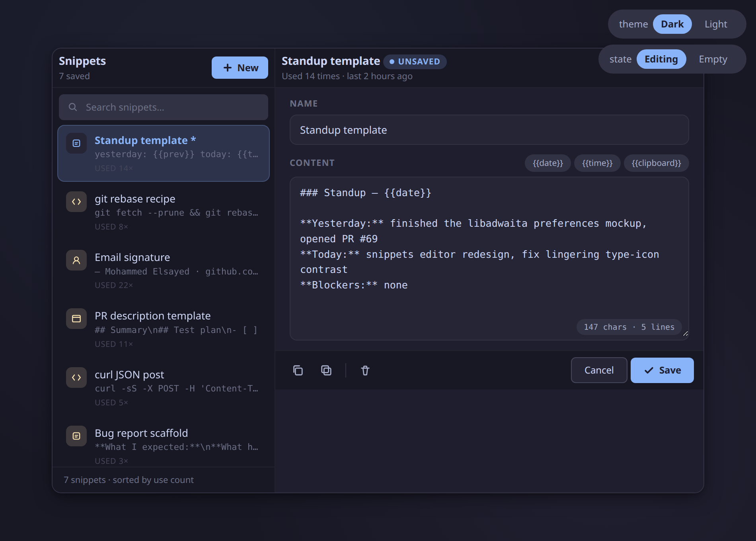756x541 pixels.
Task: Select the Standup template snippet
Action: click(x=164, y=154)
